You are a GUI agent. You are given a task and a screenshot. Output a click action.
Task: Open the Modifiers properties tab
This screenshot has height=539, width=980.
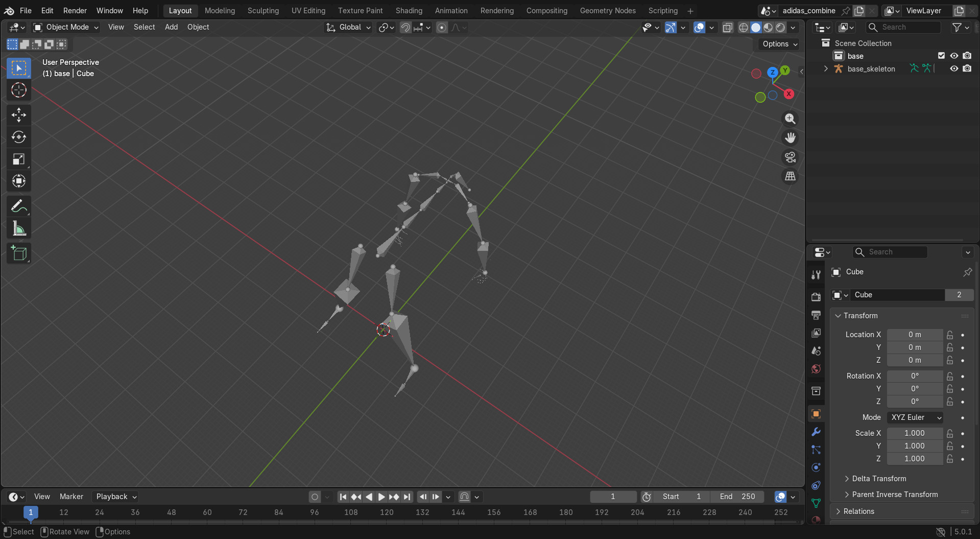tap(816, 432)
